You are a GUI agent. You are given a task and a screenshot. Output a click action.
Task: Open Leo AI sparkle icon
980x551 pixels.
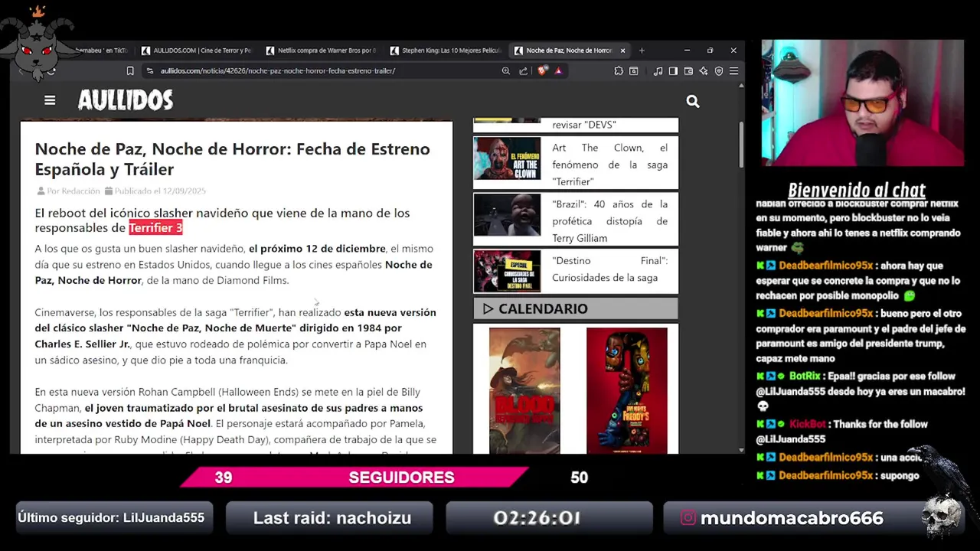click(x=704, y=71)
